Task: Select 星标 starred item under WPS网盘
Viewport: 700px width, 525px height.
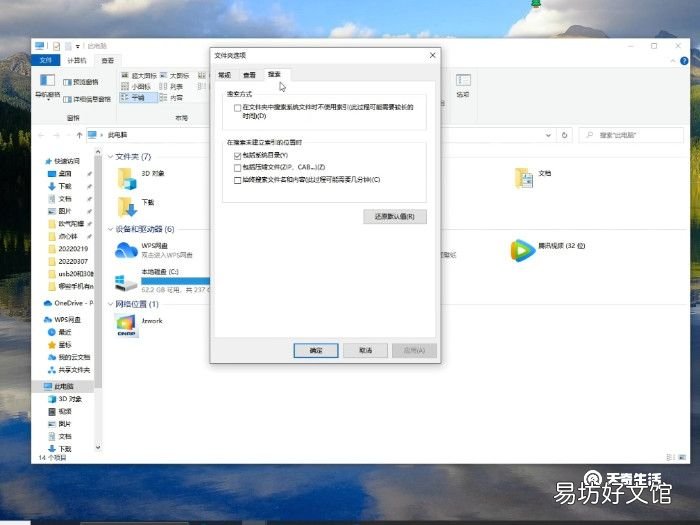Action: point(60,345)
